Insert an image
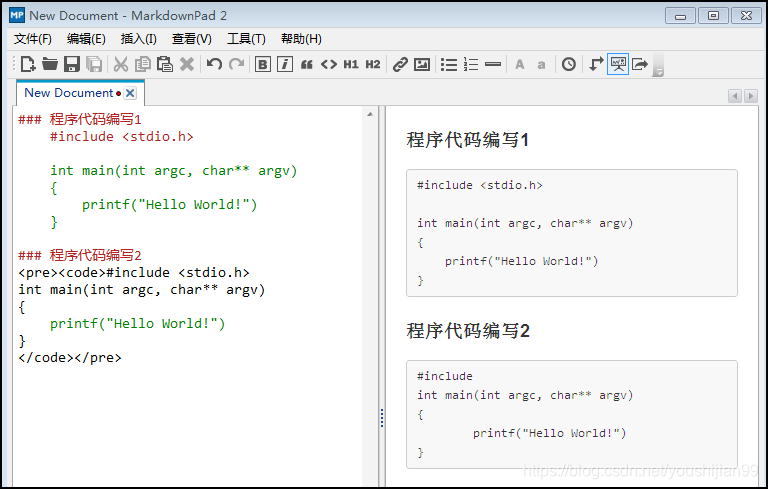Viewport: 768px width, 489px height. click(x=422, y=64)
